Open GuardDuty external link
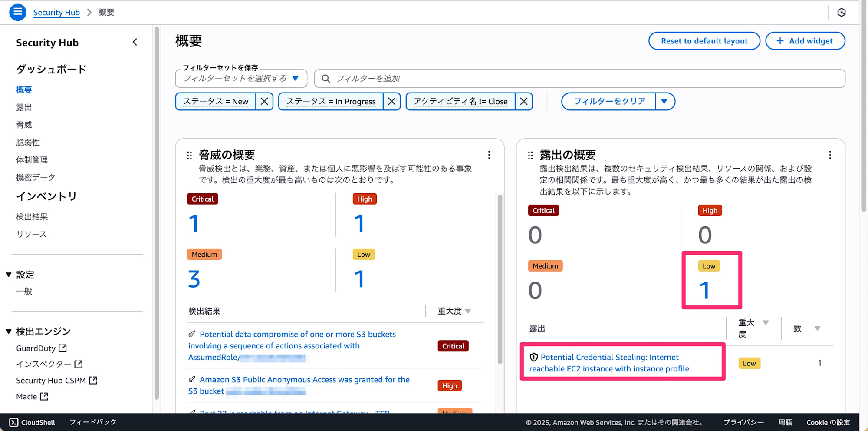The width and height of the screenshot is (868, 431). coord(41,348)
